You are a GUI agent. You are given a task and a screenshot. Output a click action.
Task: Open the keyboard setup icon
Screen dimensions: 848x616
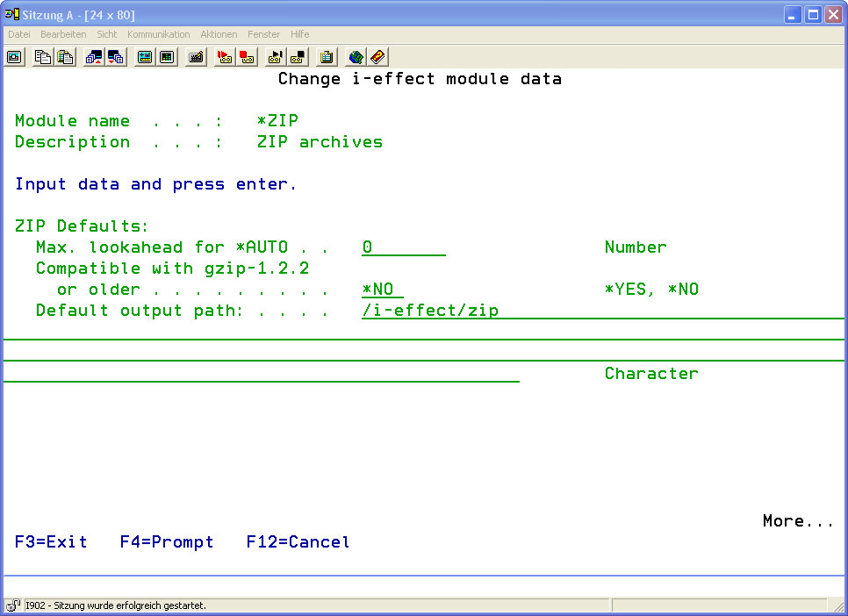pyautogui.click(x=196, y=57)
